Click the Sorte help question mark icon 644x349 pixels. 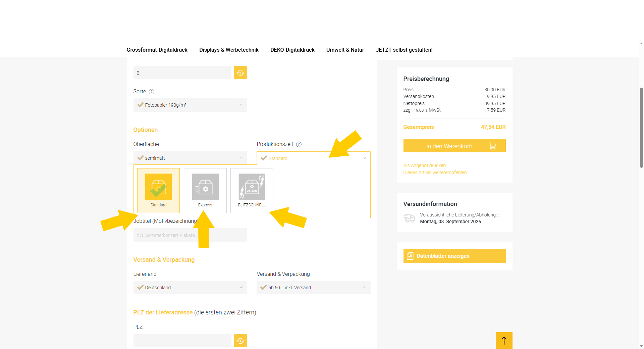151,92
